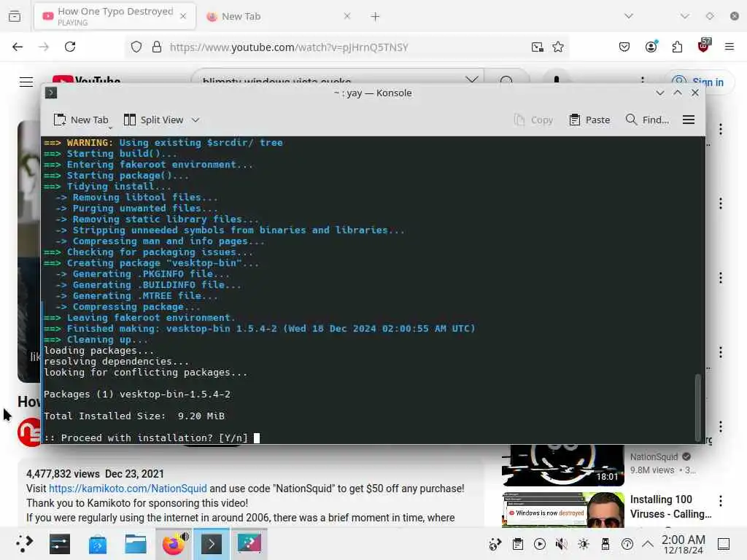747x560 pixels.
Task: Open Konsole New Tab button
Action: (x=81, y=120)
